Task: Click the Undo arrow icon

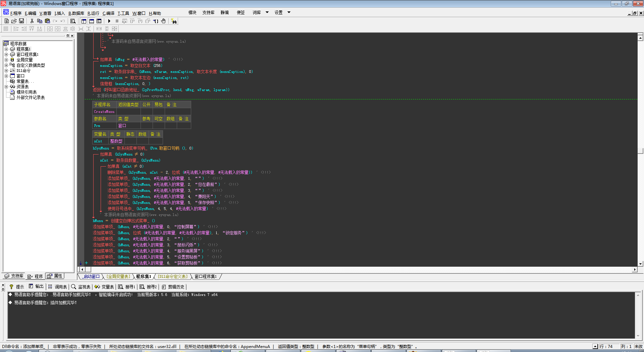Action: coord(63,21)
